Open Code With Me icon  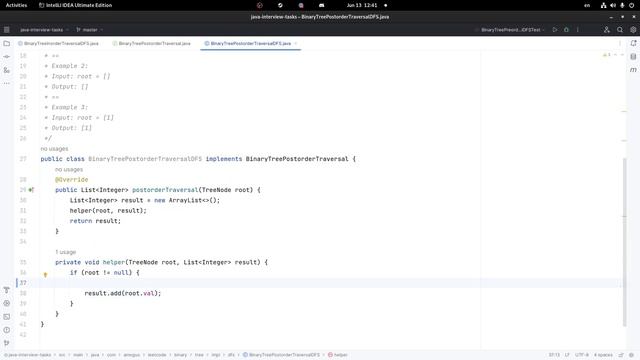pos(607,30)
